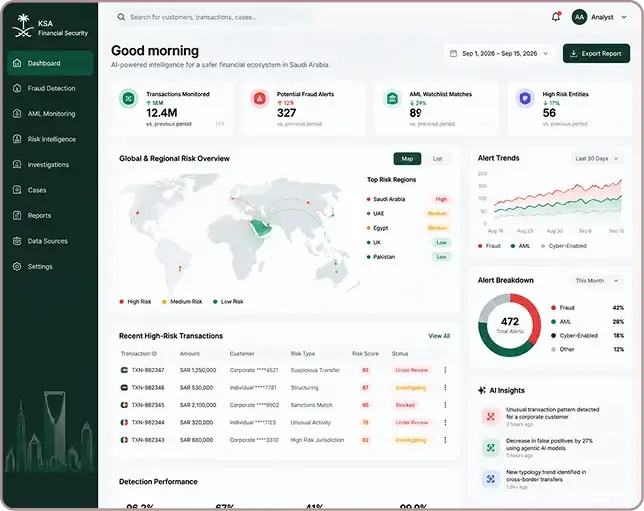Select Egypt in Top Risk Regions
644x511 pixels.
point(408,228)
